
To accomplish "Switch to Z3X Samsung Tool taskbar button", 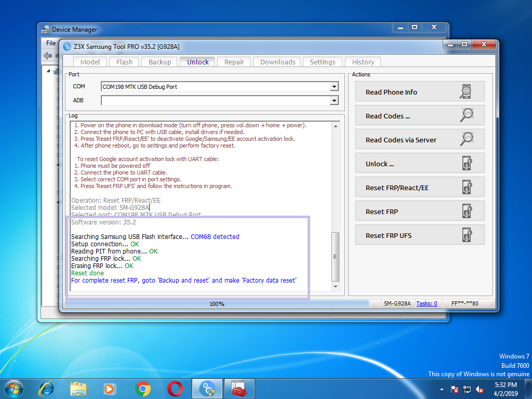I will [207, 389].
